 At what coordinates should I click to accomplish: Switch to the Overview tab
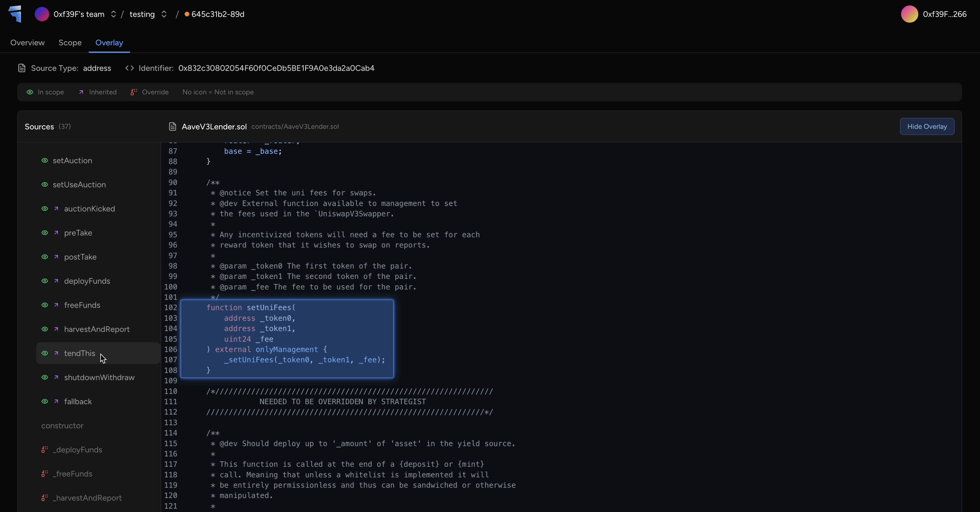tap(27, 43)
